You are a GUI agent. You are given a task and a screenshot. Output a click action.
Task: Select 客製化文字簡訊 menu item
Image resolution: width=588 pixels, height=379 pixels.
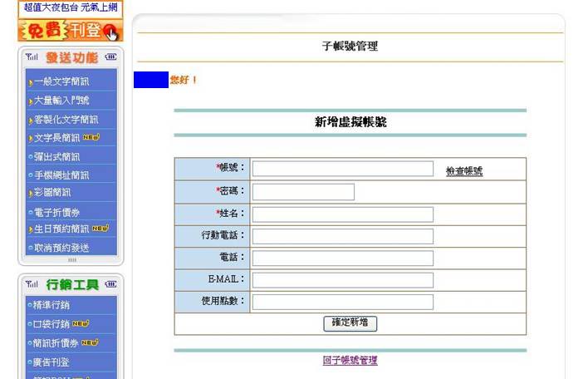[x=65, y=120]
